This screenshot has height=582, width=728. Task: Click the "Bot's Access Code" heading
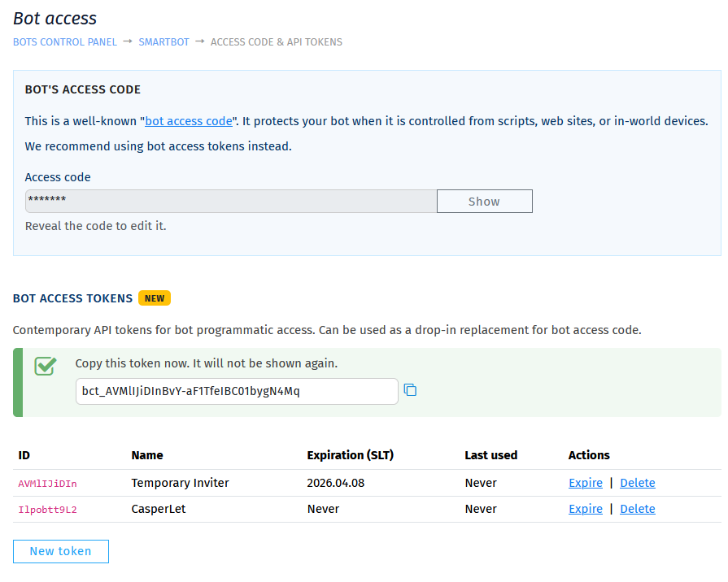click(83, 89)
